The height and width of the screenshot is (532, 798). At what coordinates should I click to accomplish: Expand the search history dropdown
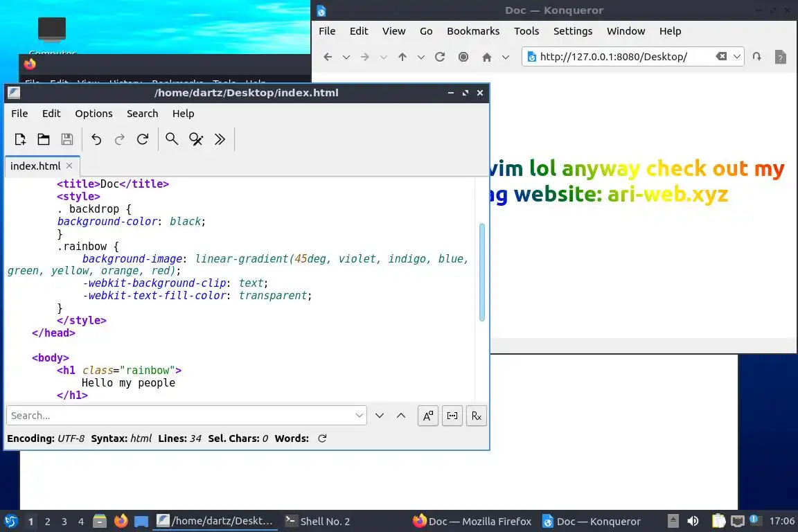click(x=360, y=416)
